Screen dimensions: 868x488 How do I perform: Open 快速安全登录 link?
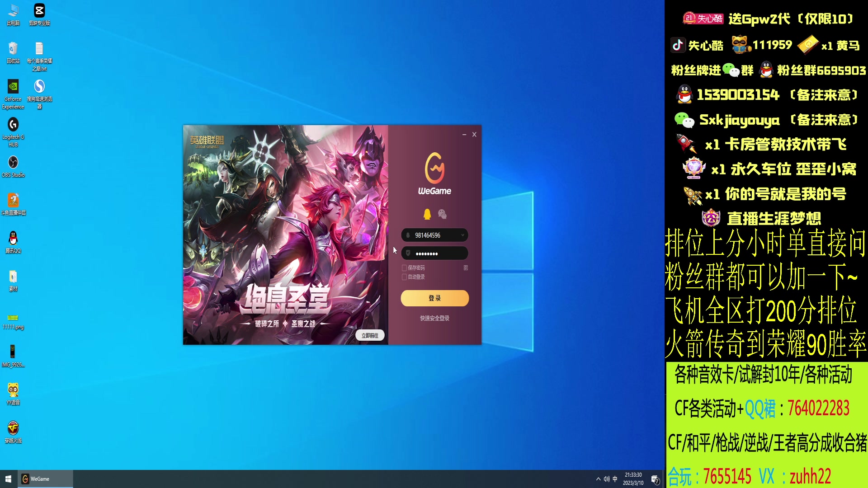tap(434, 319)
